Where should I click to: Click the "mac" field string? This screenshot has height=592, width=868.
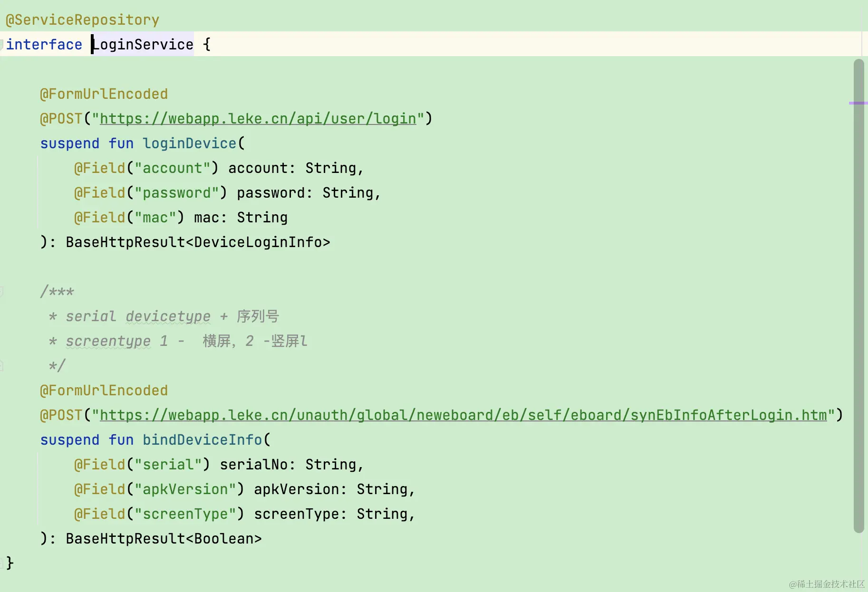(x=155, y=218)
